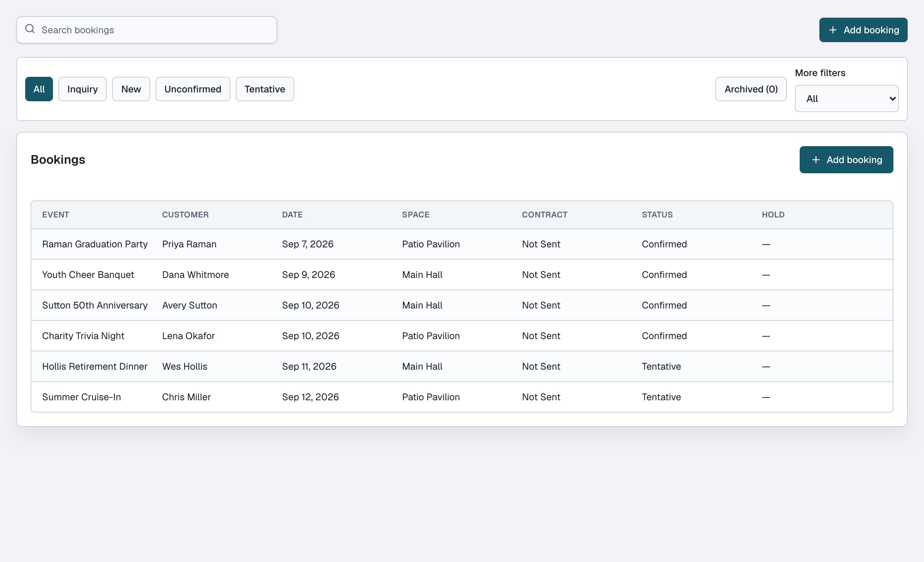The height and width of the screenshot is (562, 924).
Task: Click customer Wes Hollis
Action: (x=184, y=367)
